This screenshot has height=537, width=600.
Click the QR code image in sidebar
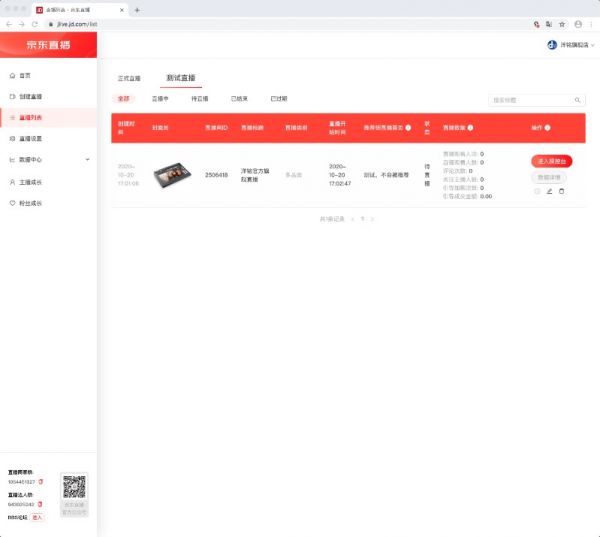[x=74, y=486]
